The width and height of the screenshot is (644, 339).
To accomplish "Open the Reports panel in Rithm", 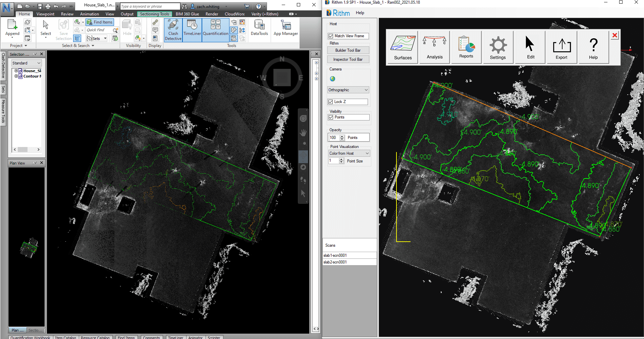I will pyautogui.click(x=466, y=47).
